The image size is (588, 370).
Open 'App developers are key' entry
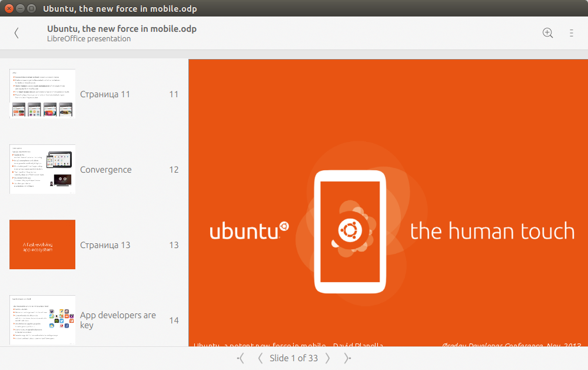click(x=118, y=320)
